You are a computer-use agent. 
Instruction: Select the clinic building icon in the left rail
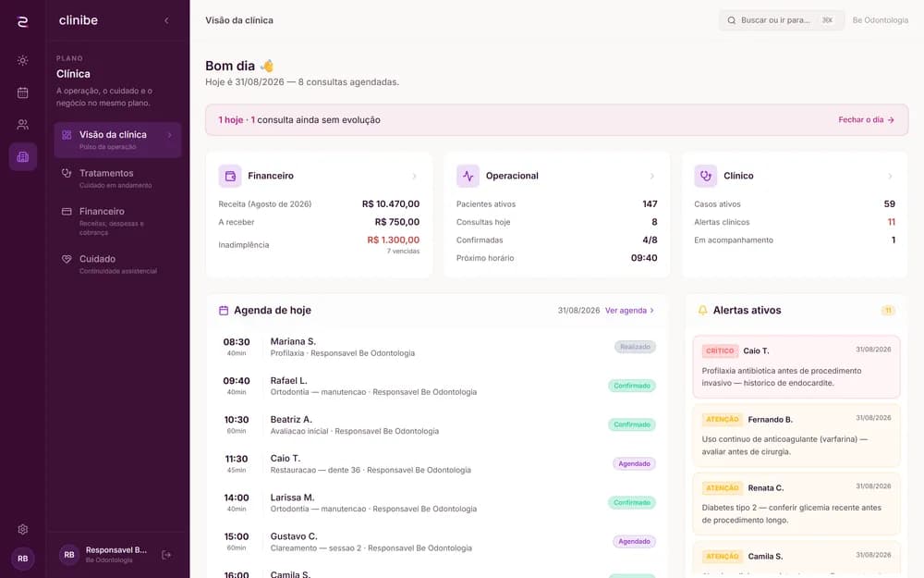pyautogui.click(x=22, y=156)
